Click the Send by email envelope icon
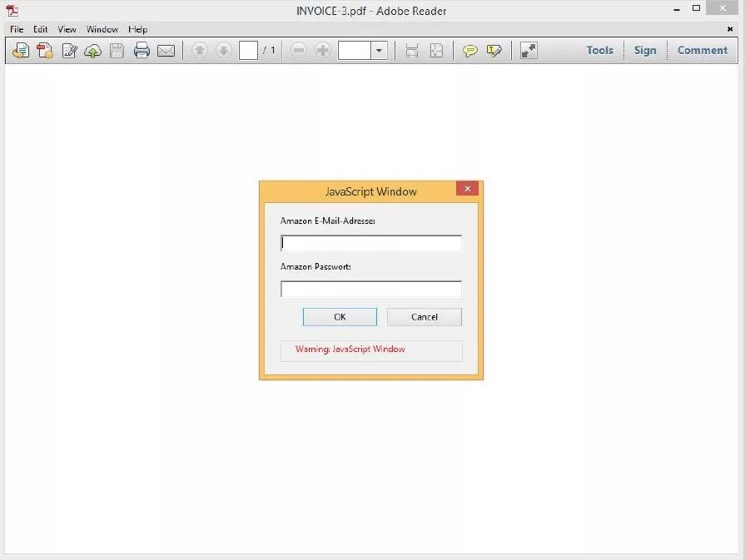 (166, 51)
